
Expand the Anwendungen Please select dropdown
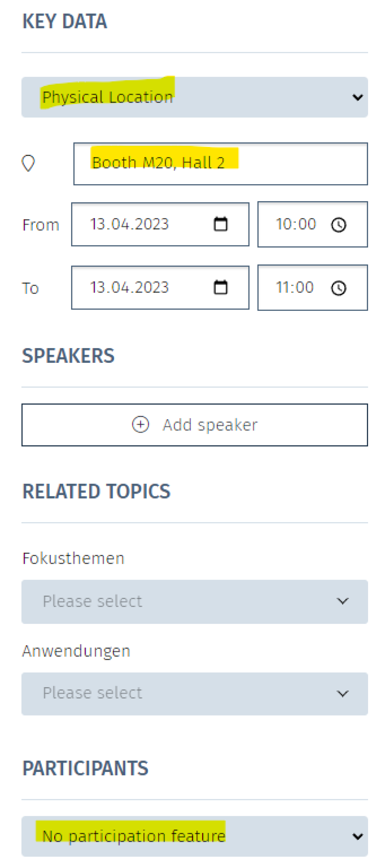(x=194, y=694)
